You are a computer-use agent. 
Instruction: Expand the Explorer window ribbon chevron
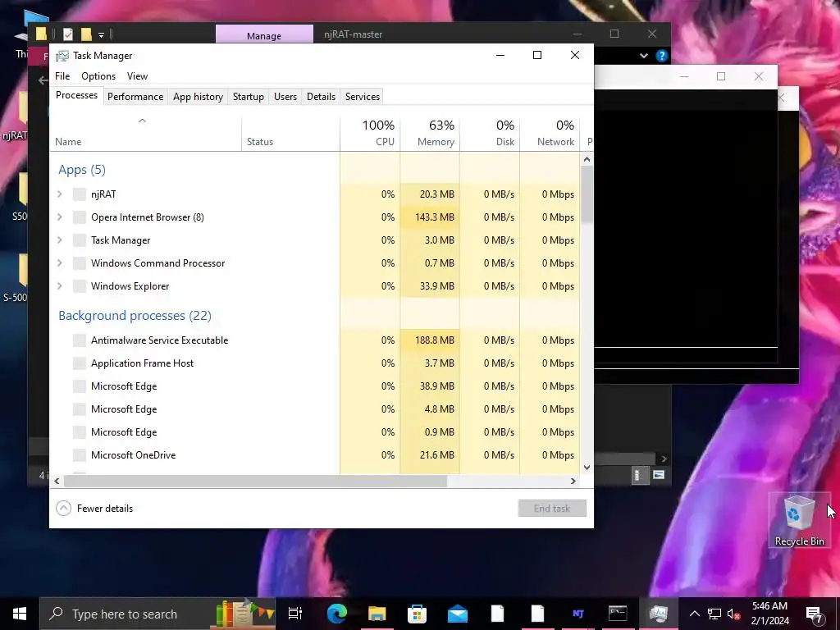point(644,56)
